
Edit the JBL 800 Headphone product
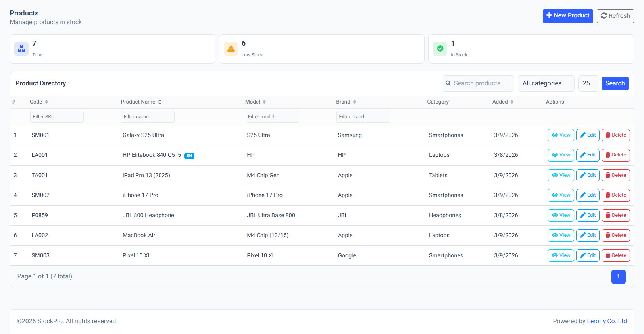[x=588, y=215]
